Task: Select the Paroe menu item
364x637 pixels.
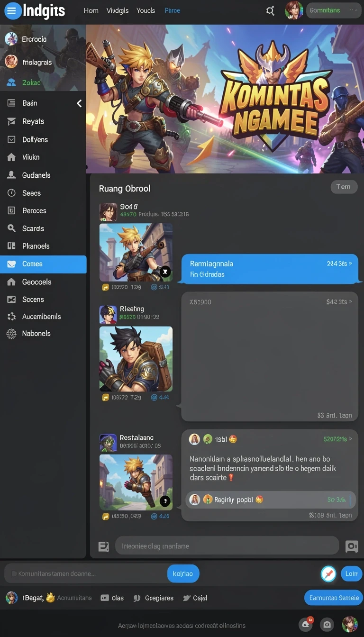Action: pyautogui.click(x=173, y=10)
